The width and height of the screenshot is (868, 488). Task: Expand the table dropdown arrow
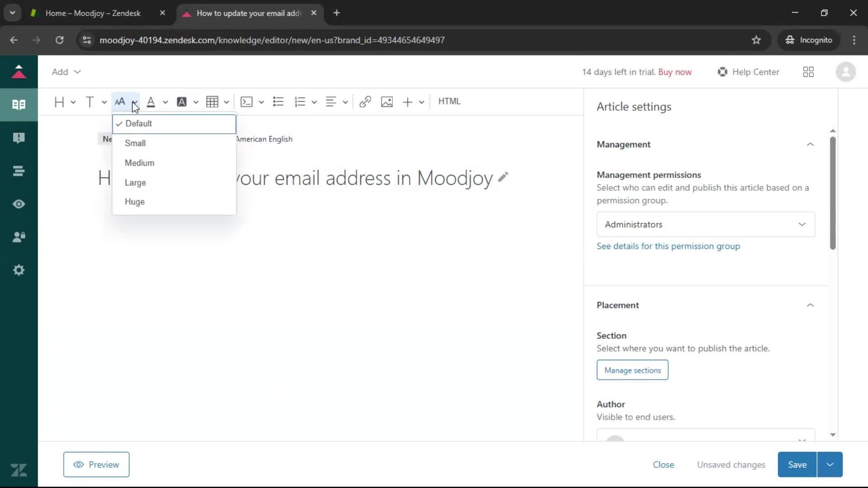click(x=226, y=102)
